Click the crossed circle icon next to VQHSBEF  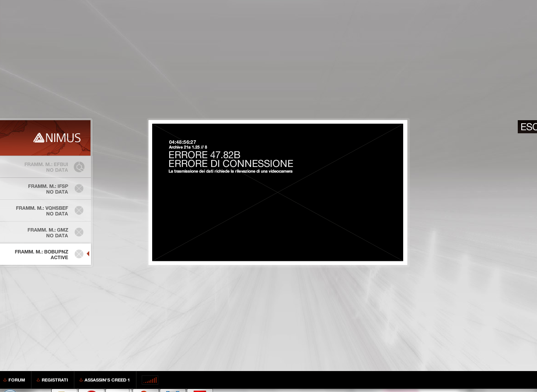pos(79,210)
